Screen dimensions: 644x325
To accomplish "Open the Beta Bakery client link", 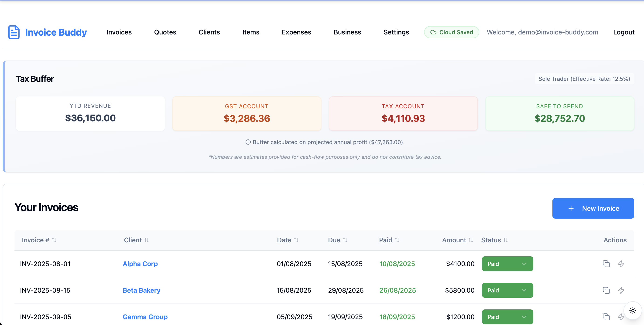I will tap(141, 290).
